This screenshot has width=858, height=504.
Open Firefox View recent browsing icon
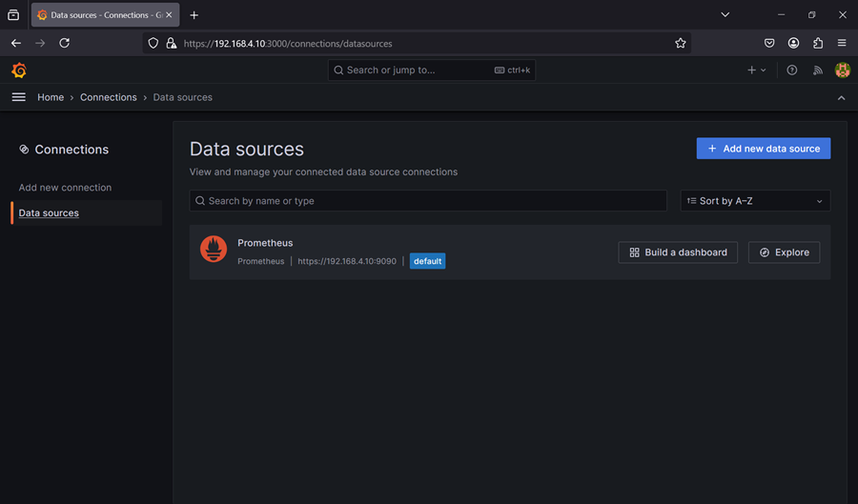[13, 15]
